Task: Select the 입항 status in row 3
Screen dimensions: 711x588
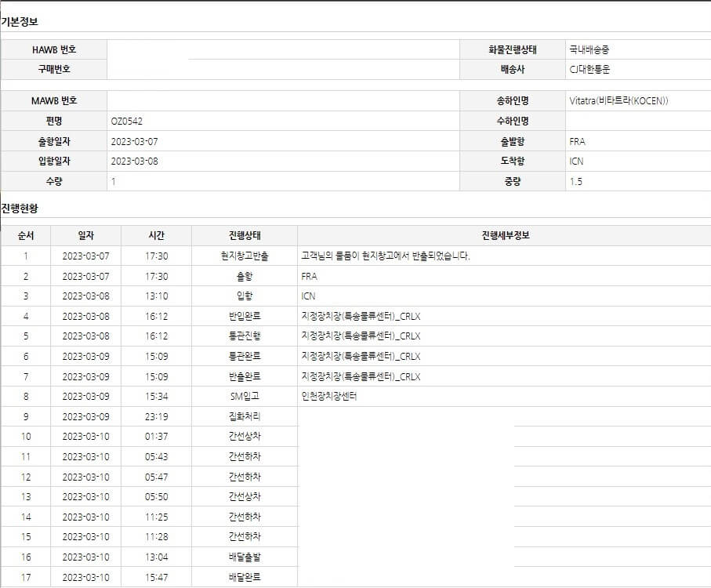Action: [x=245, y=296]
